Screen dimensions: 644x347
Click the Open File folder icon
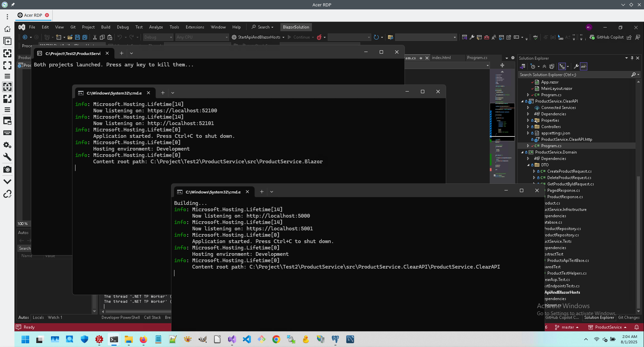(x=70, y=37)
